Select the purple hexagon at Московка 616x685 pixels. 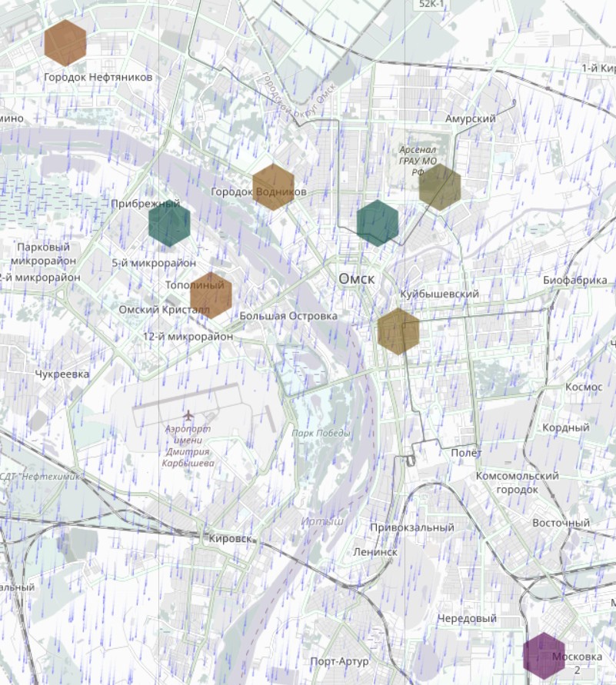[544, 656]
